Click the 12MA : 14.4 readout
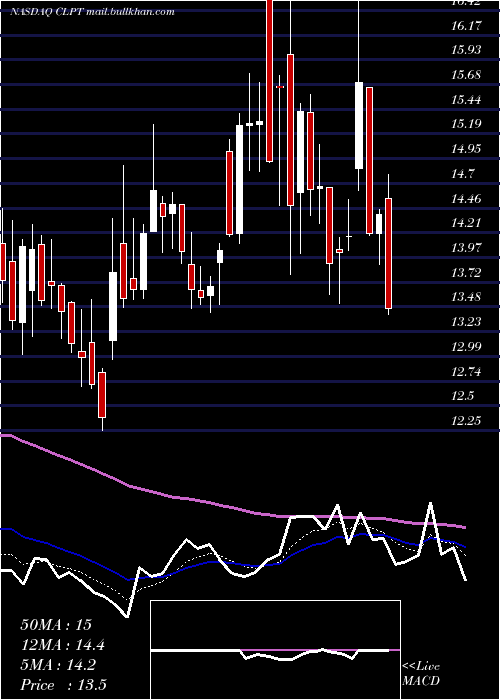The width and height of the screenshot is (500, 700). click(x=63, y=645)
